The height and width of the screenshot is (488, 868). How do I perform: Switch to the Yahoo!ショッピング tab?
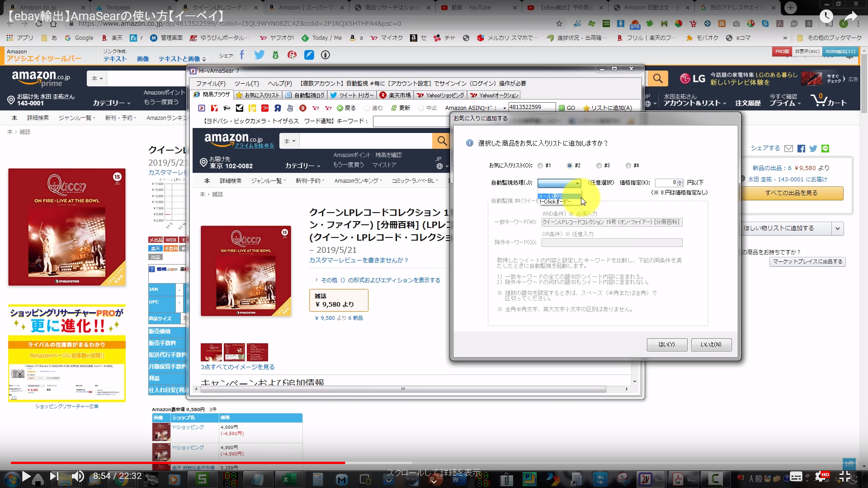[x=440, y=95]
